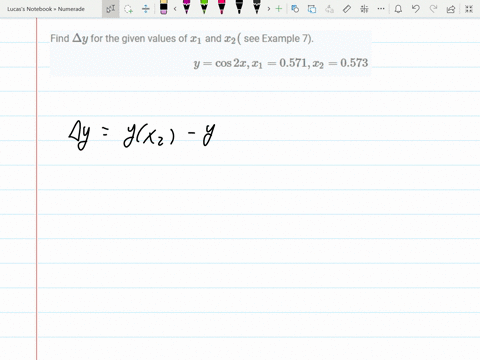Click the Ink to Text button

(x=329, y=9)
